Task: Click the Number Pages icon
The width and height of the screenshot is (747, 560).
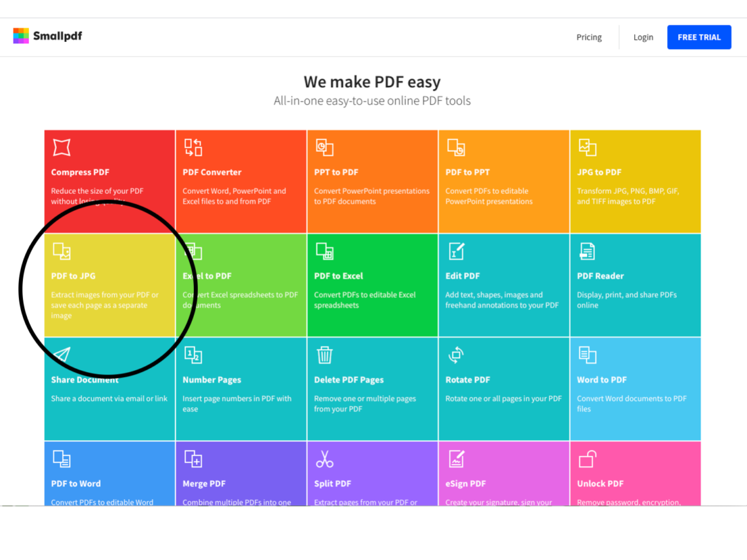Action: (x=193, y=355)
